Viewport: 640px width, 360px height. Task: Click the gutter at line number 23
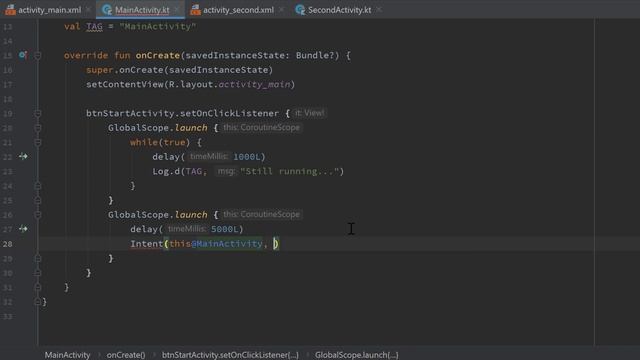click(x=8, y=171)
